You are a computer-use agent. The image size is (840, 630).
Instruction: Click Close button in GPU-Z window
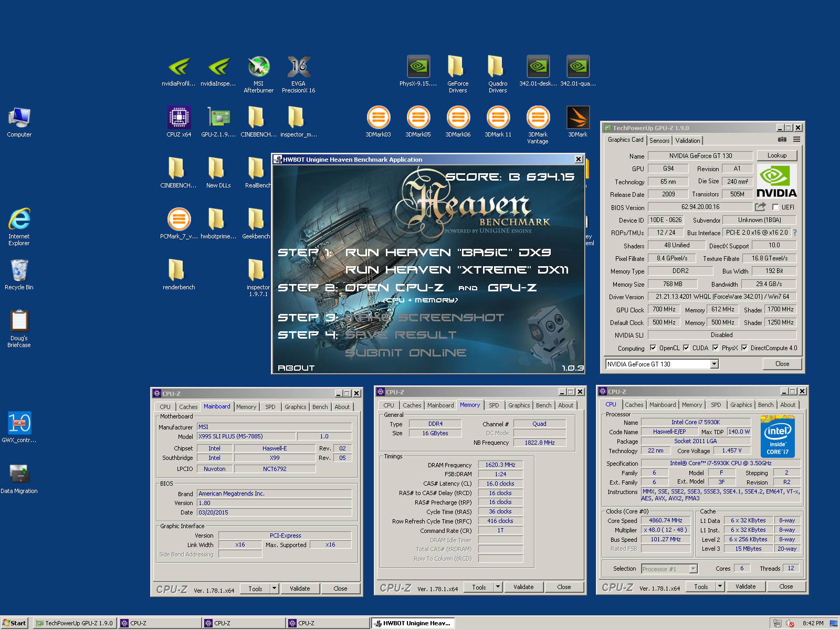click(782, 364)
